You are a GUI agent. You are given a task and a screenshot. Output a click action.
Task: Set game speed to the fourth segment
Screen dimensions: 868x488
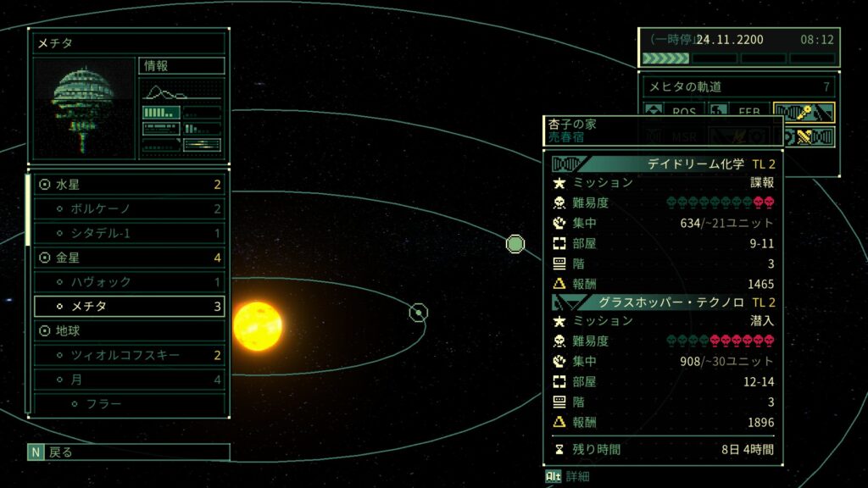[x=812, y=58]
